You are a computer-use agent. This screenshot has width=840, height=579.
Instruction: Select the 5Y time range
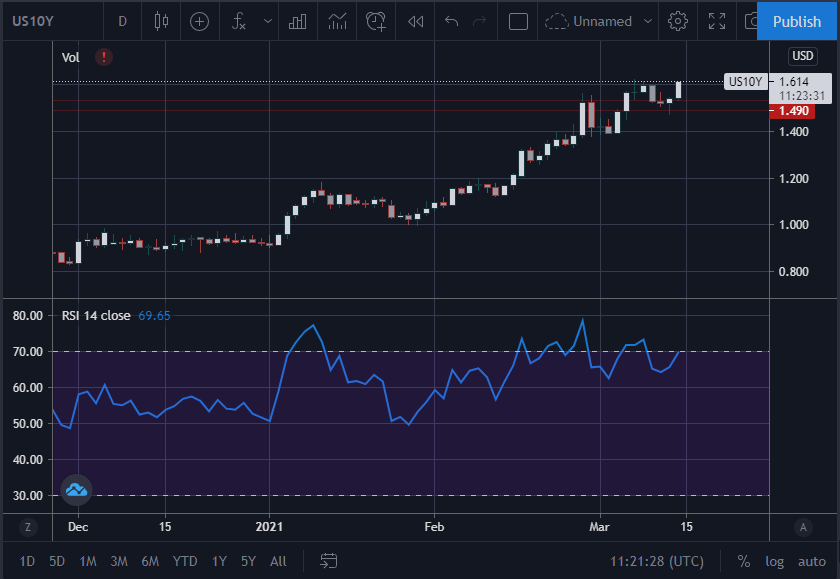[x=248, y=561]
